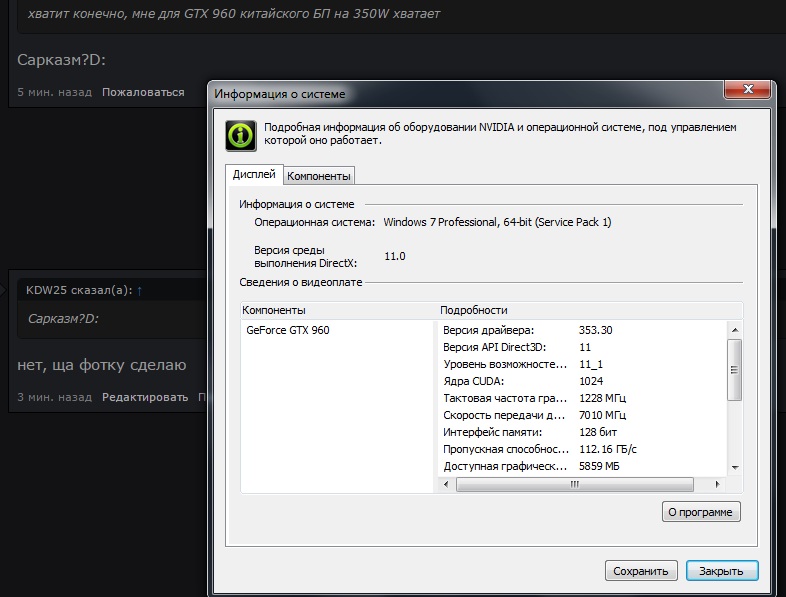
Task: Click the Версия API Direct3D row
Action: [x=582, y=347]
